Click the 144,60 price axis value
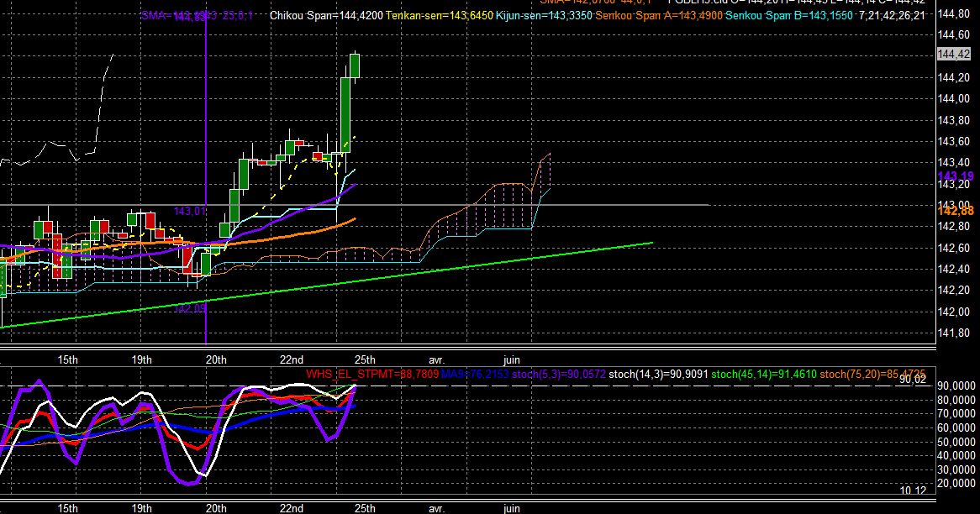 click(x=954, y=35)
